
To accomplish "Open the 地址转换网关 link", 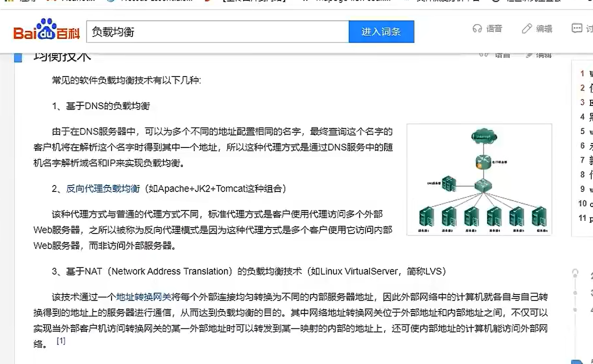I will tap(144, 297).
